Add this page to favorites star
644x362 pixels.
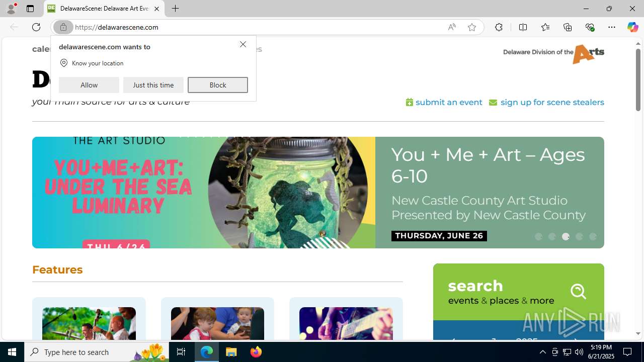472,27
